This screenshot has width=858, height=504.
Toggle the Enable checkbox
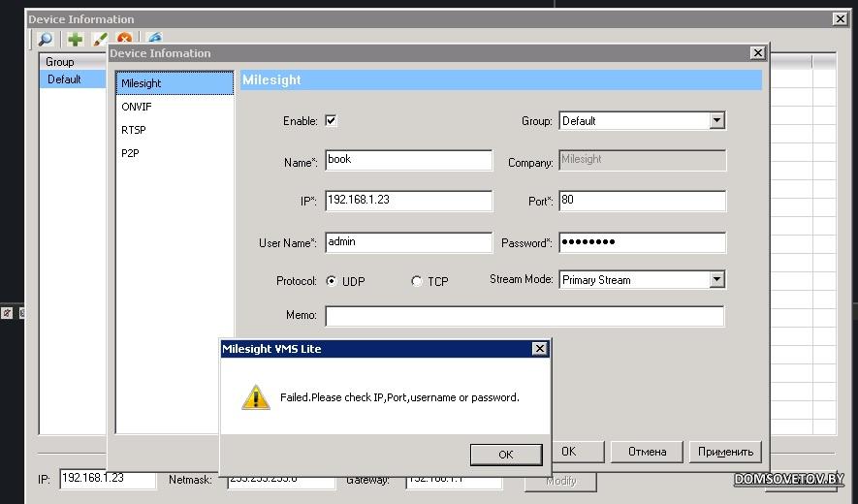point(331,120)
